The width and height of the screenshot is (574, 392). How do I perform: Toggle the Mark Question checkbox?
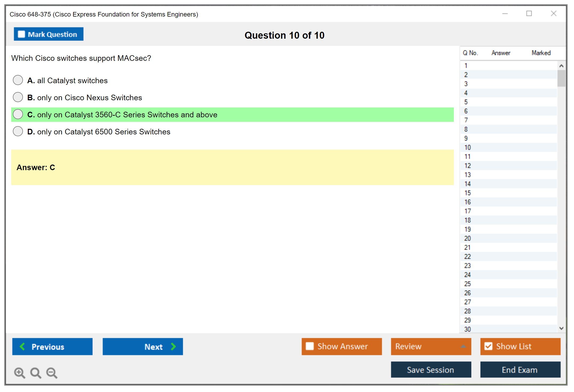click(x=21, y=34)
